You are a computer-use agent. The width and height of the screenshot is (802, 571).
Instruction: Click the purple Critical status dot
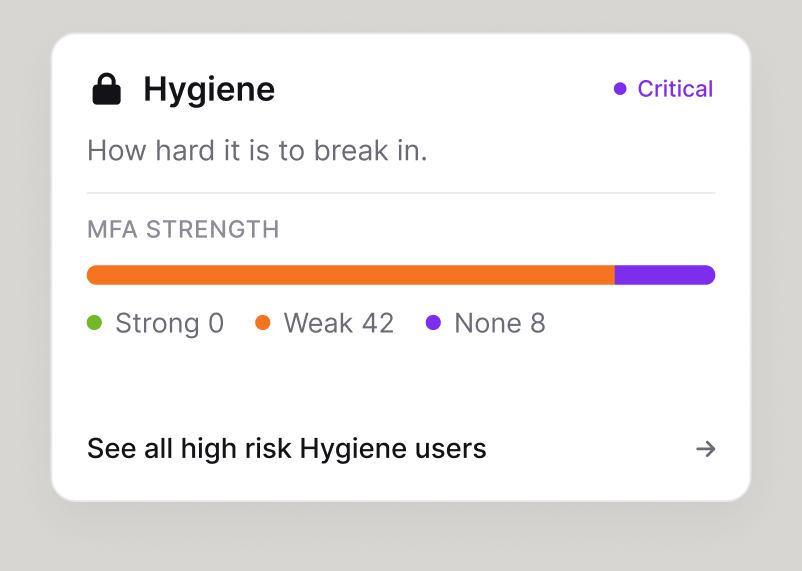pyautogui.click(x=620, y=89)
